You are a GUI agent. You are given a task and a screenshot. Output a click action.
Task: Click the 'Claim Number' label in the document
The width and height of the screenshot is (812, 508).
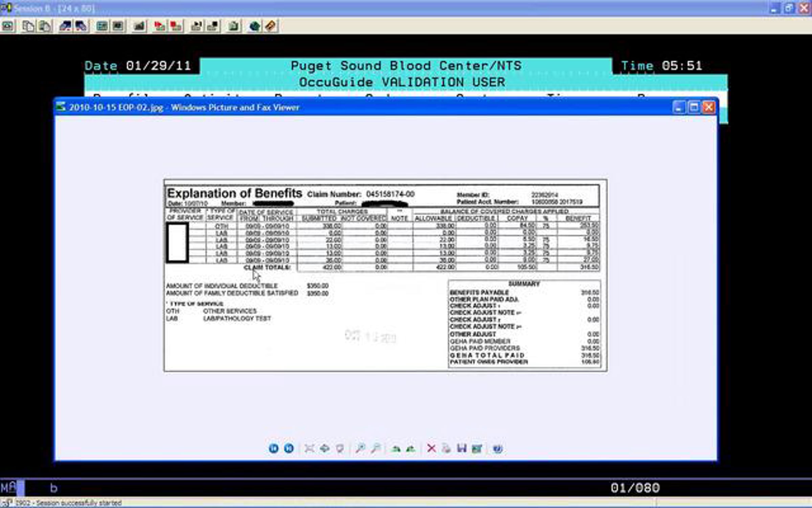pyautogui.click(x=334, y=194)
